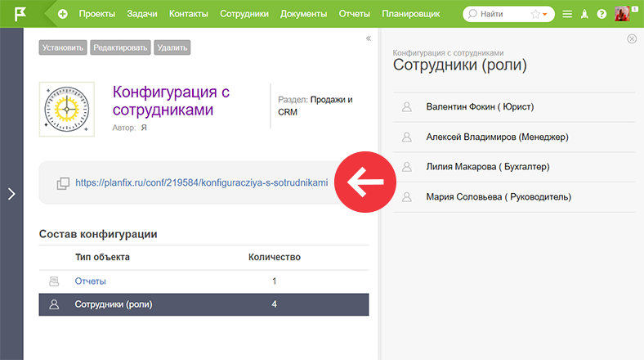Select the Сотрудники (роли) row
The width and height of the screenshot is (644, 360).
tap(203, 304)
